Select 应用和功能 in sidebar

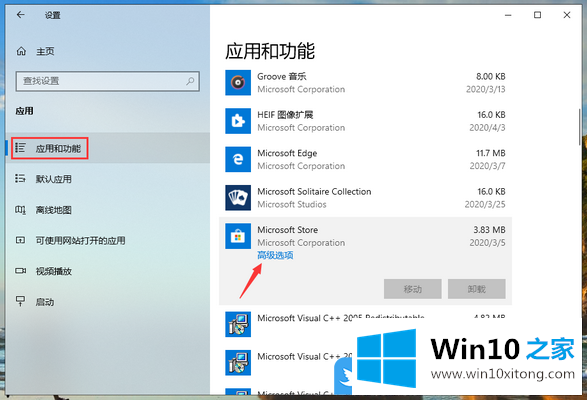108,148
